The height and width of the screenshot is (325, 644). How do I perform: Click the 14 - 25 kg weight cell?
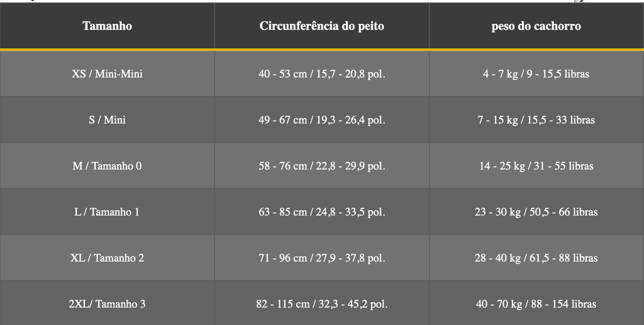[x=536, y=166]
